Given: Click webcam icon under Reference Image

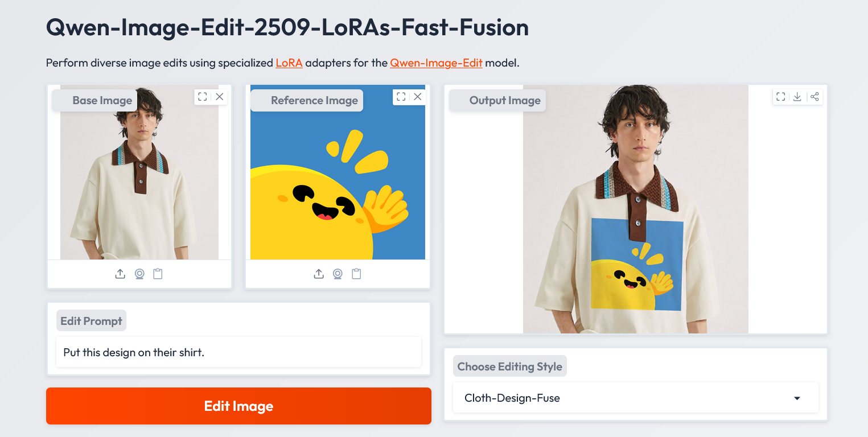Looking at the screenshot, I should tap(338, 274).
